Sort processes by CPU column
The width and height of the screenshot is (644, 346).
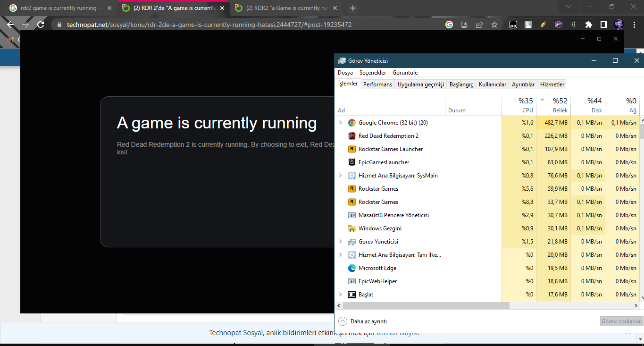pos(519,105)
